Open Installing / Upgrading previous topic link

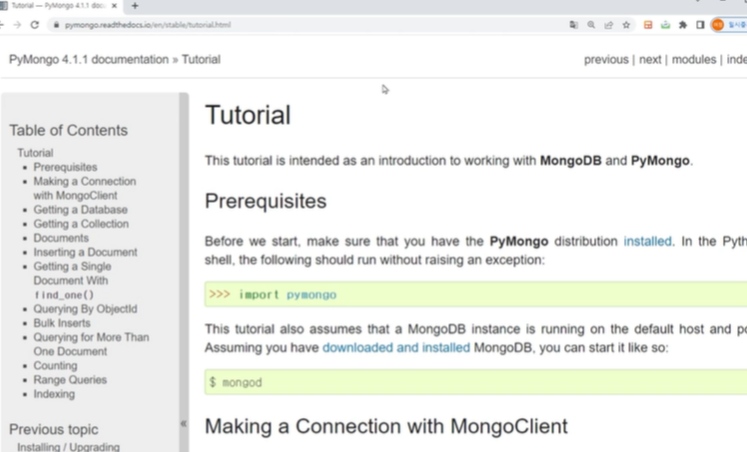tap(68, 447)
